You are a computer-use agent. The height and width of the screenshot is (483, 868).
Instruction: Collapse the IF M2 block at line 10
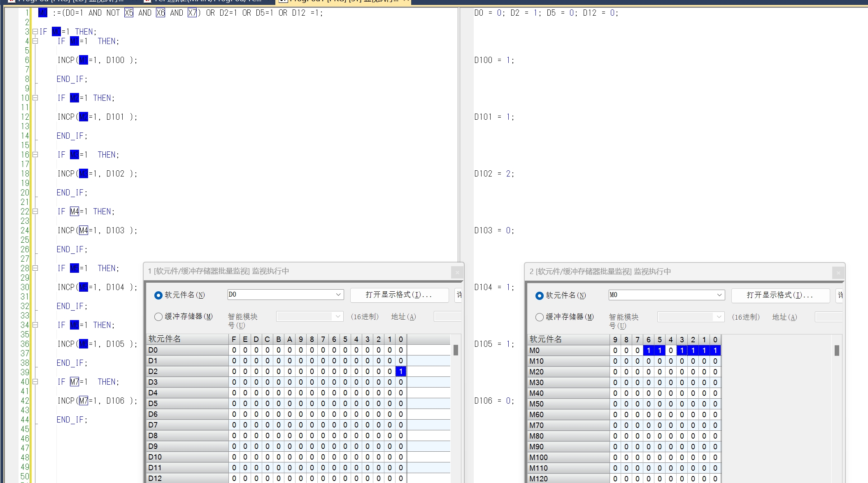35,98
